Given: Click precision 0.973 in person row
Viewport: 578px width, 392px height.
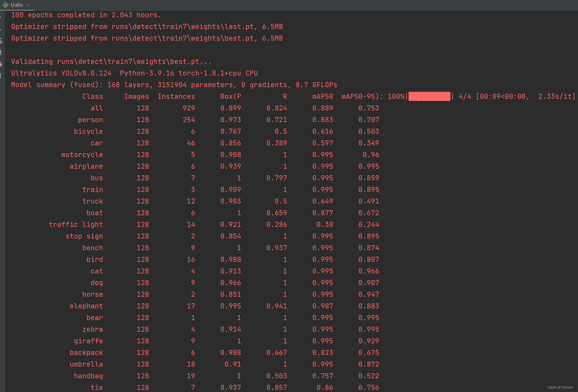Looking at the screenshot, I should [231, 120].
